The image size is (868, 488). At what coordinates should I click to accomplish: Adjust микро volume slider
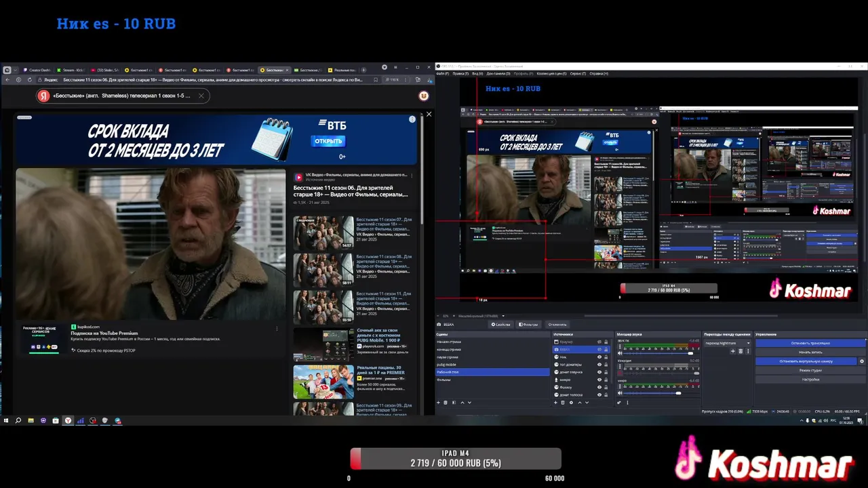click(678, 393)
